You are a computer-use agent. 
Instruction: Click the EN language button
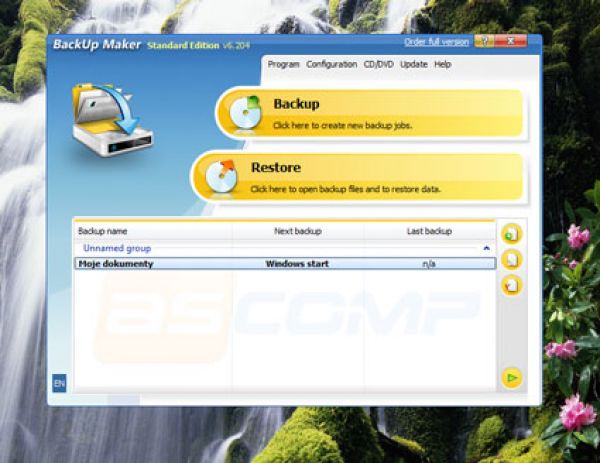pos(59,383)
